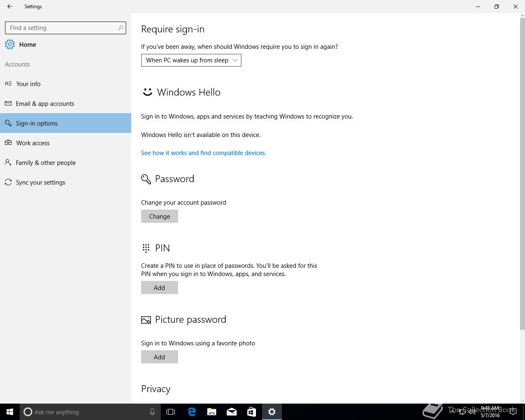Select Sign-in options page

[66, 123]
